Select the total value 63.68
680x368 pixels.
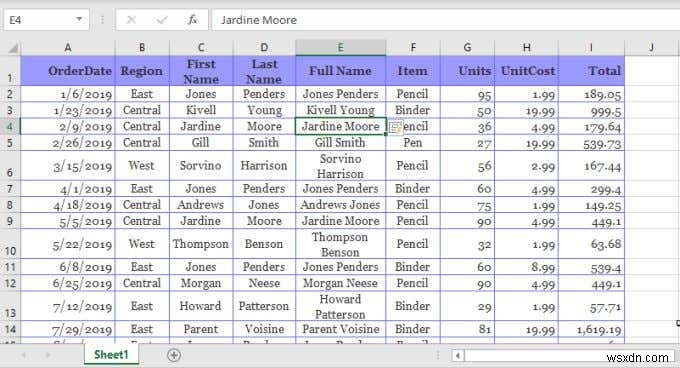(x=591, y=244)
